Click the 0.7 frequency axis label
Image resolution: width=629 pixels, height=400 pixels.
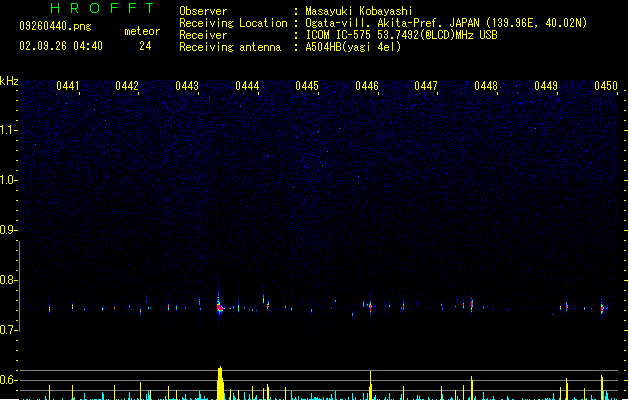9,330
